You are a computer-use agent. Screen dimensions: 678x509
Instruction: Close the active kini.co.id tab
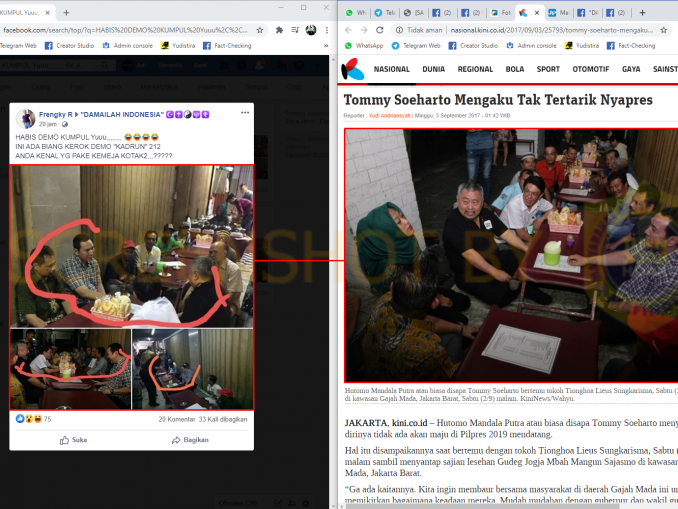(x=537, y=13)
